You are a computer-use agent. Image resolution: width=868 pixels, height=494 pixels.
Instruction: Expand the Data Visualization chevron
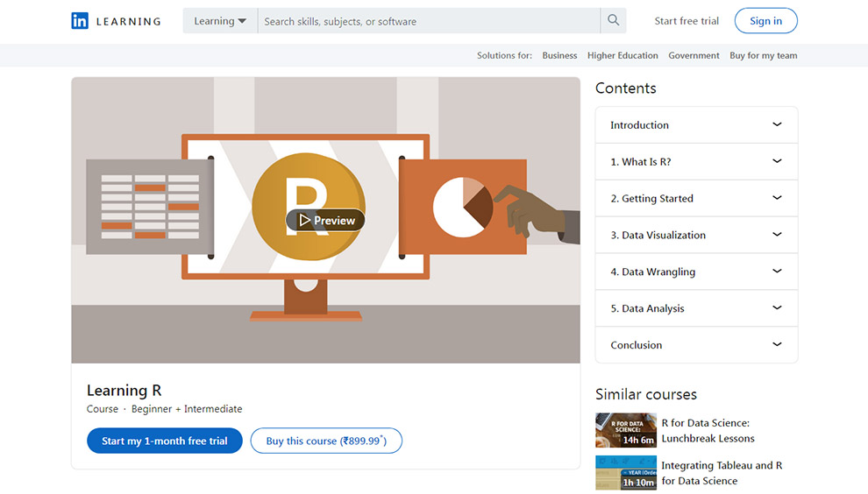777,235
